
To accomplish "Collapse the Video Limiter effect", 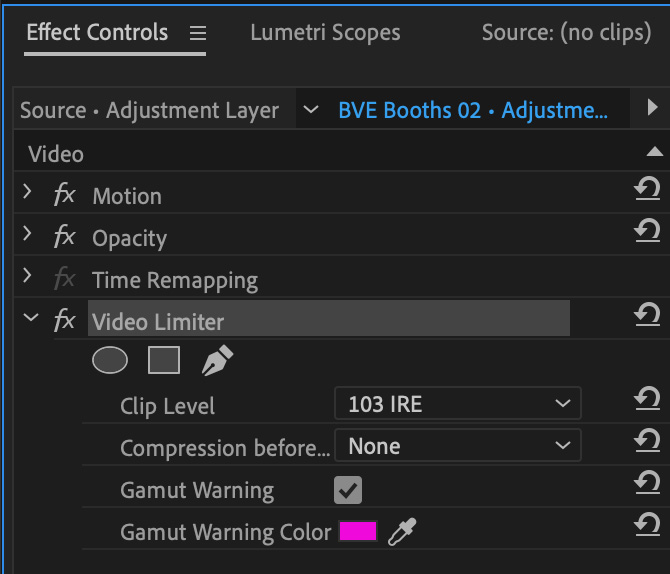I will pyautogui.click(x=31, y=318).
